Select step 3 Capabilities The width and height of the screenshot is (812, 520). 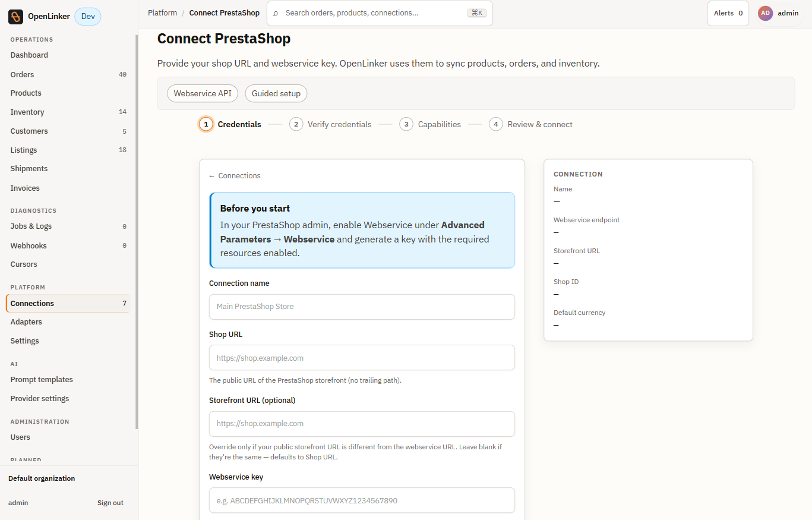point(431,124)
